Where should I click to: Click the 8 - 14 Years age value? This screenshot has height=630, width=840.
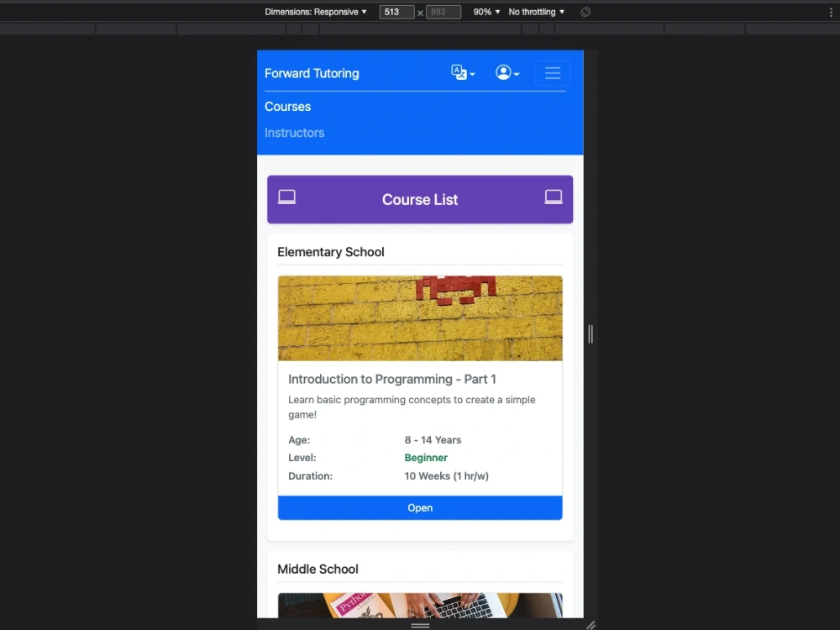[433, 440]
